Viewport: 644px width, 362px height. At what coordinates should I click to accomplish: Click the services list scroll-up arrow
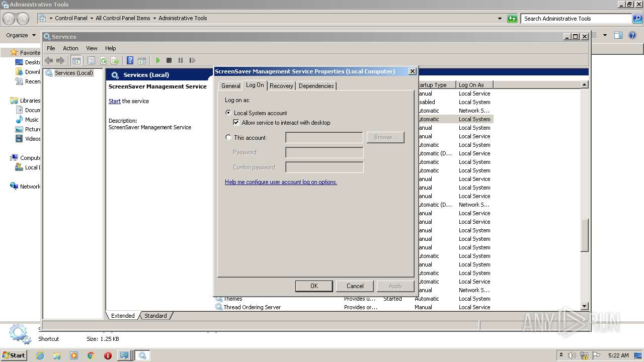click(x=585, y=85)
